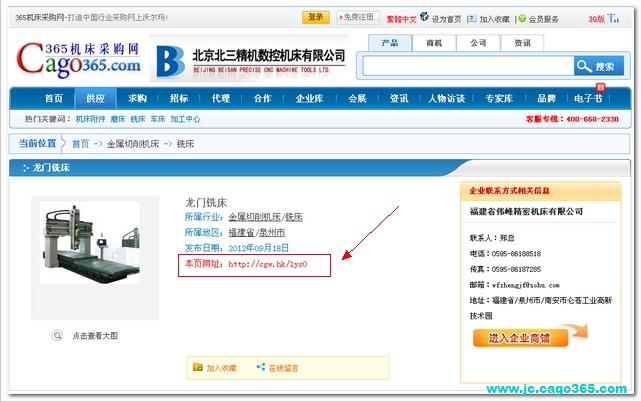The image size is (641, 402).
Task: Open the 招标 navigation item
Action: (x=179, y=99)
